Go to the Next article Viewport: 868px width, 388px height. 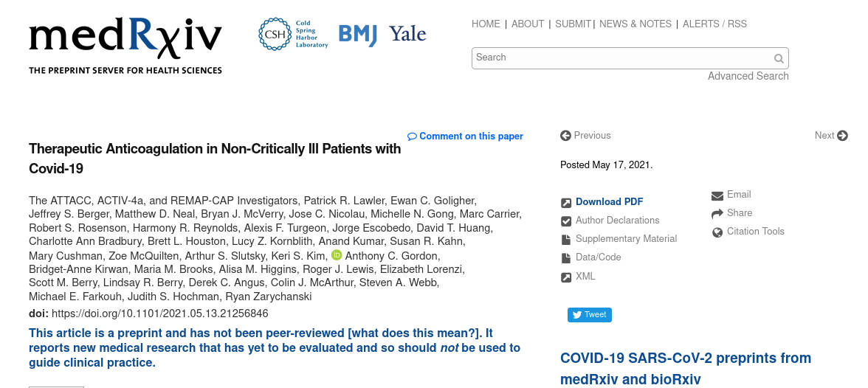[x=831, y=136]
